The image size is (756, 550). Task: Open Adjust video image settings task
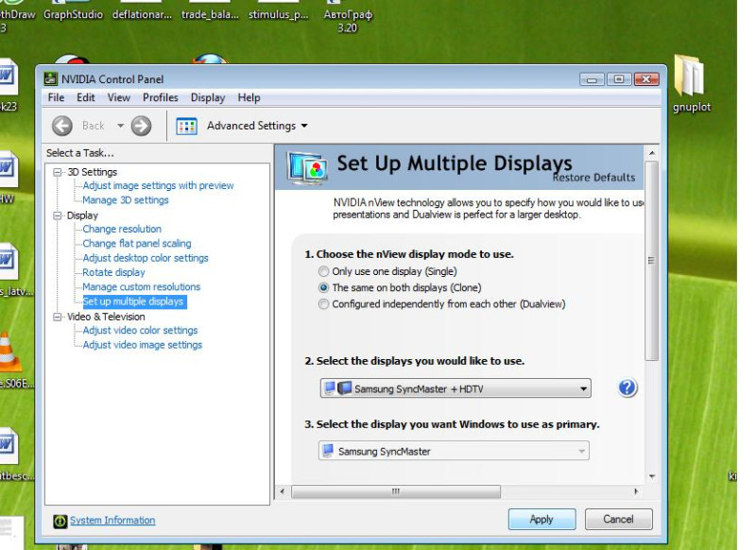point(143,345)
